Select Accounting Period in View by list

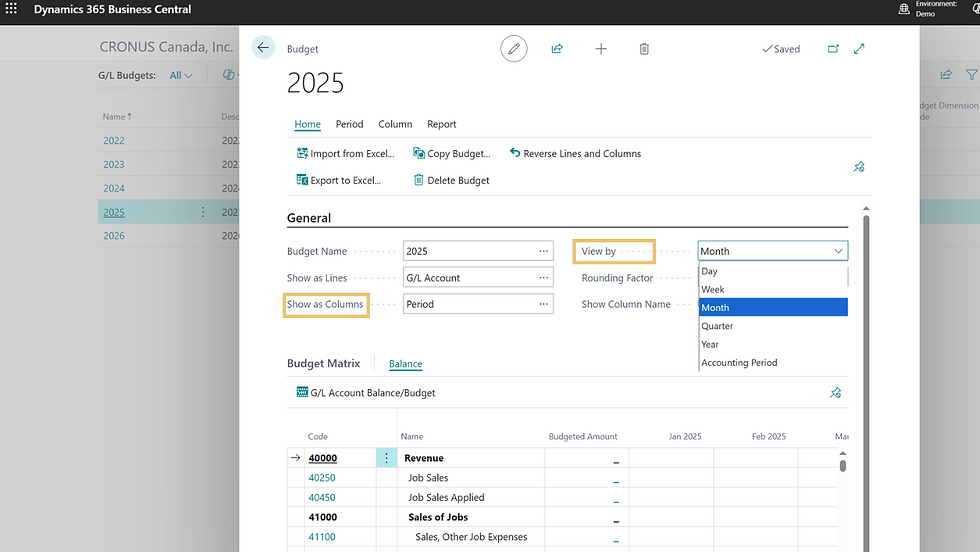point(772,363)
